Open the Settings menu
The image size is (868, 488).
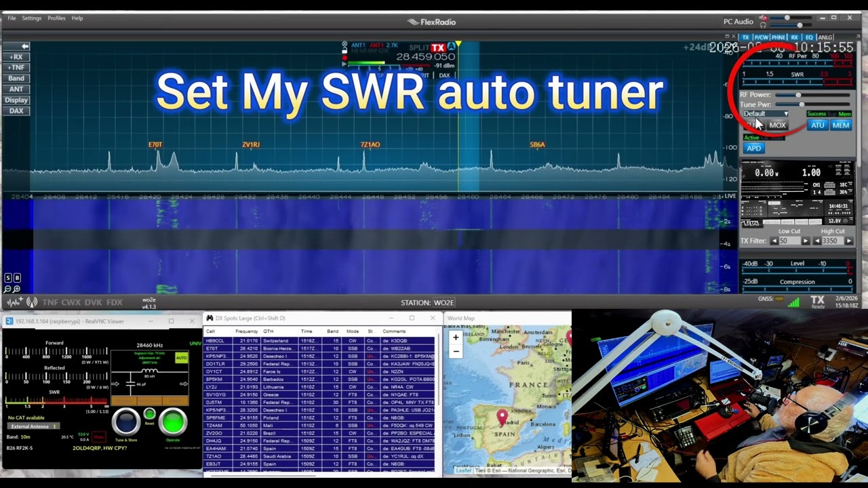coord(32,18)
